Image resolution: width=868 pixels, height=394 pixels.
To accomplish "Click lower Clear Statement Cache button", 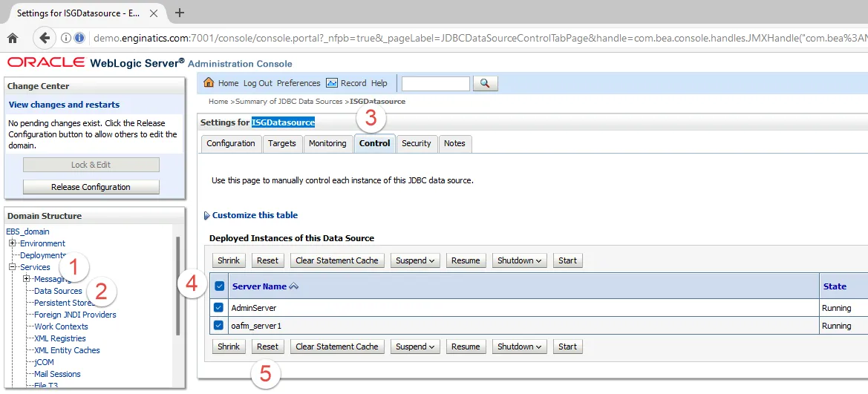I will click(x=337, y=347).
